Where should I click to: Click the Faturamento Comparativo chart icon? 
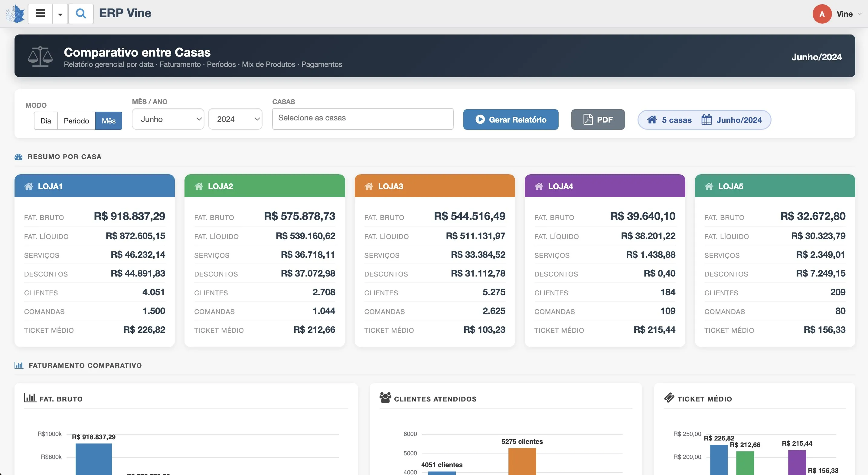[19, 365]
